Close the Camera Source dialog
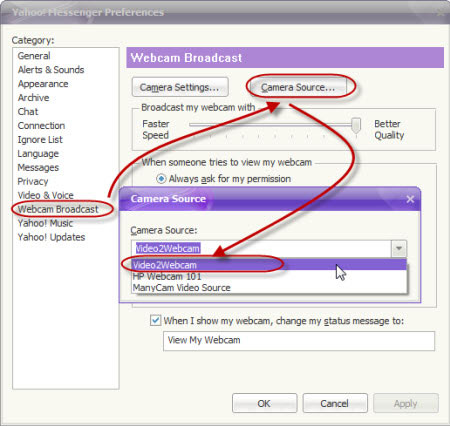This screenshot has height=426, width=450. [x=410, y=199]
